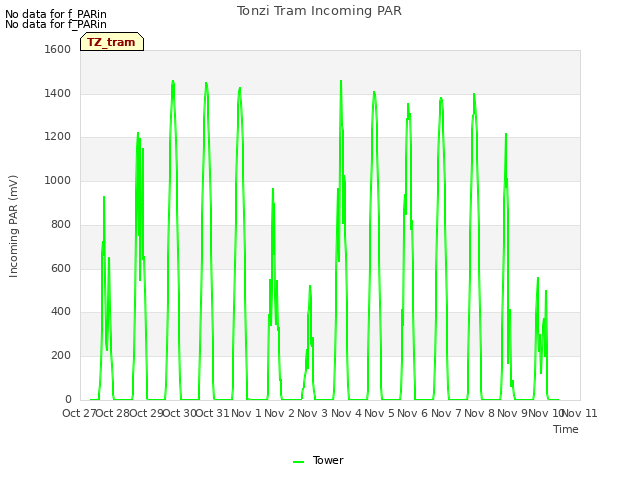Click the 1400 y-axis tick label

coord(58,93)
